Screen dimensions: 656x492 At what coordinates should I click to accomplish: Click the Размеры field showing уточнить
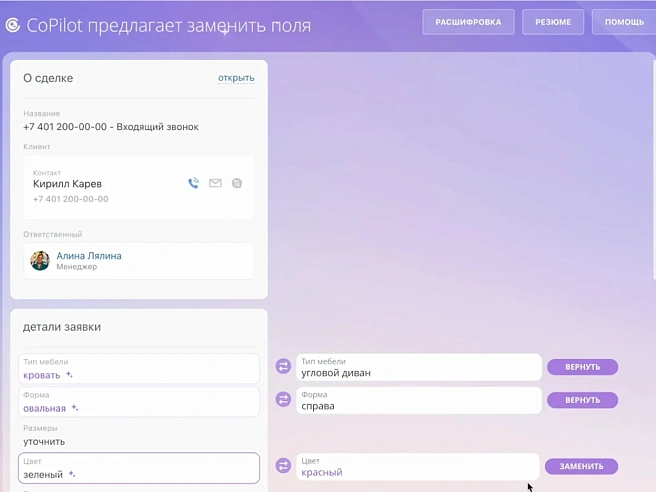[x=139, y=435]
